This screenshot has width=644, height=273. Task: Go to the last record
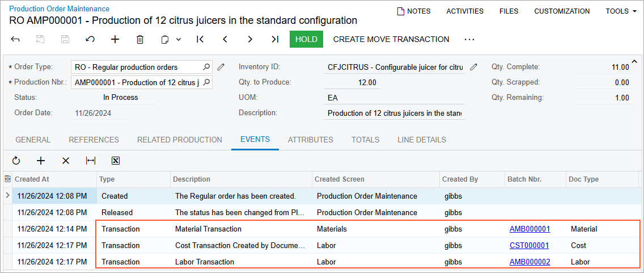pos(275,40)
